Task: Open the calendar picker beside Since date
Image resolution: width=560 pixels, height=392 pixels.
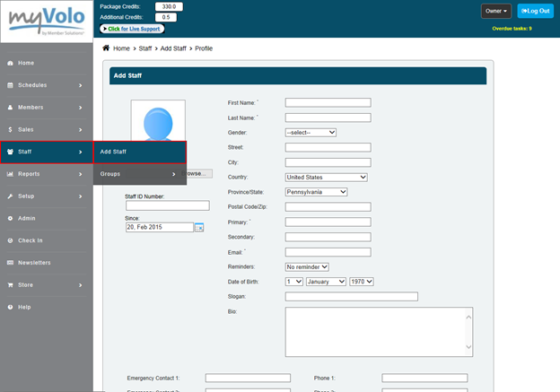Action: point(199,228)
